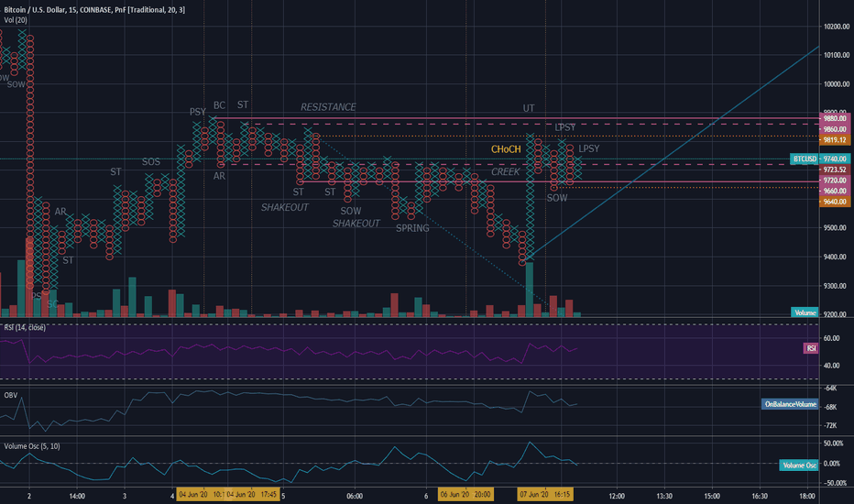Select the PSY annotation near the resistance line
854x504 pixels.
[198, 112]
